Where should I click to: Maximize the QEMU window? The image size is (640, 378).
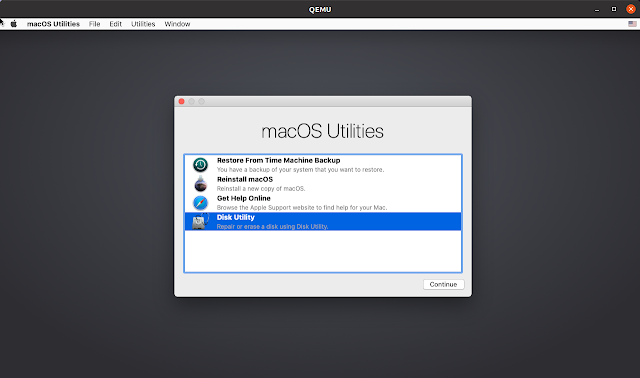tap(613, 9)
